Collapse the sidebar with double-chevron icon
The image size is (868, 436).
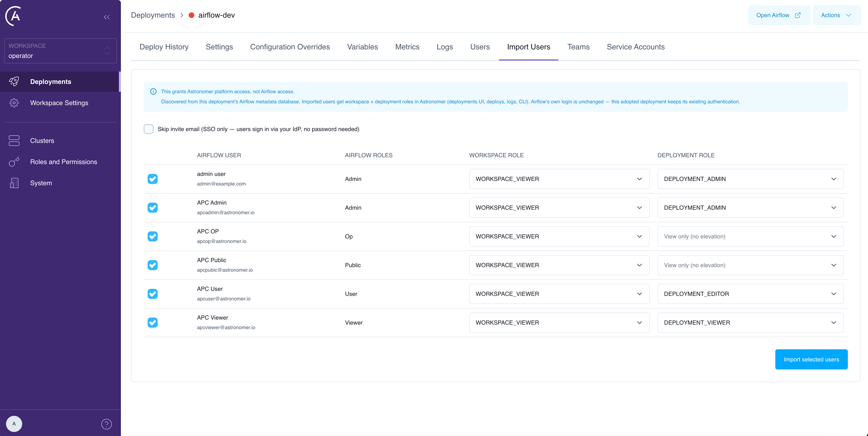point(107,17)
